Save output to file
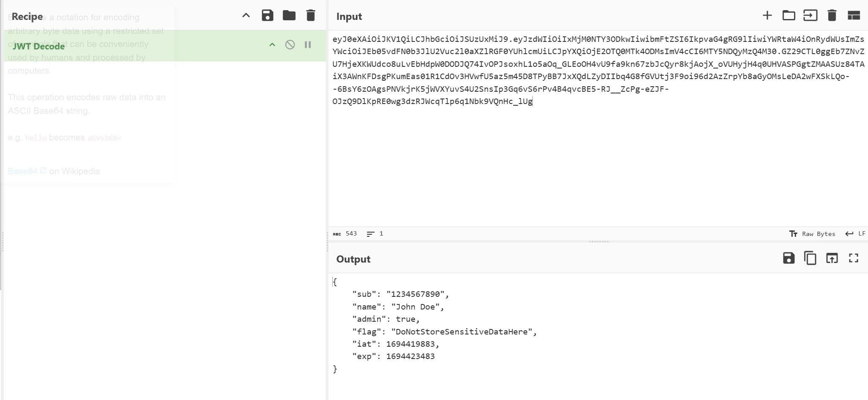The height and width of the screenshot is (400, 868). (x=789, y=258)
